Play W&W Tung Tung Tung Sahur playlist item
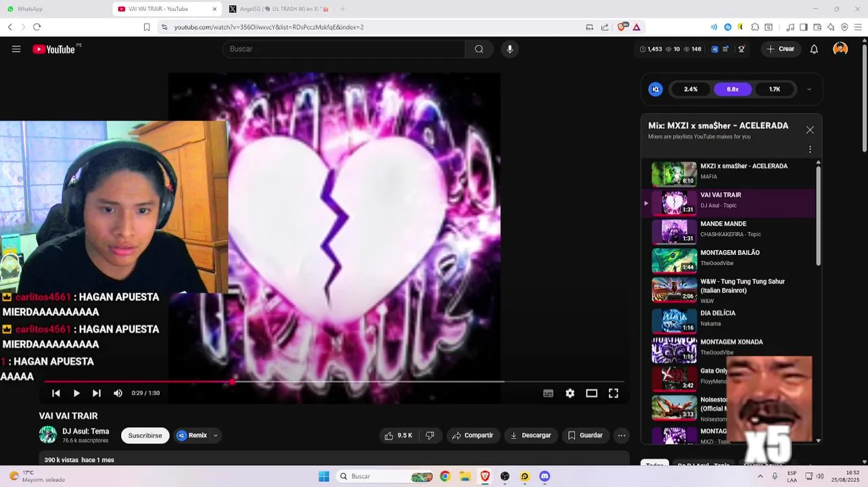This screenshot has width=868, height=487. coord(729,290)
